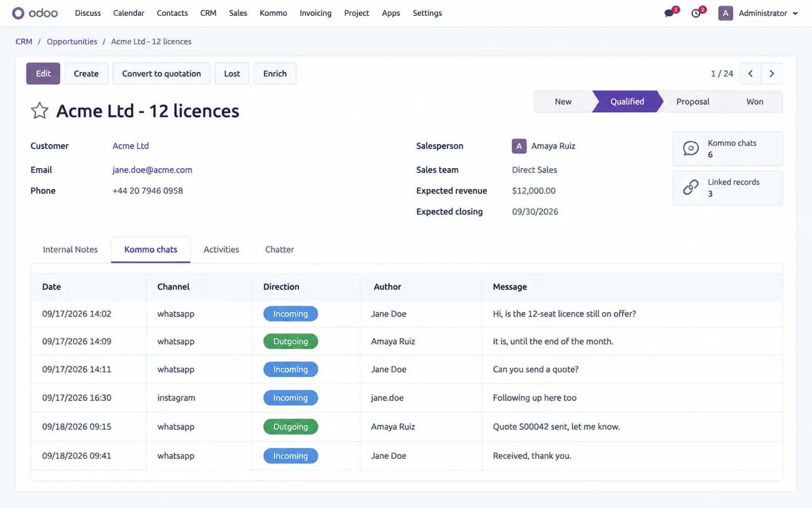
Task: Expand the Administrator user dropdown arrow
Action: coord(795,13)
